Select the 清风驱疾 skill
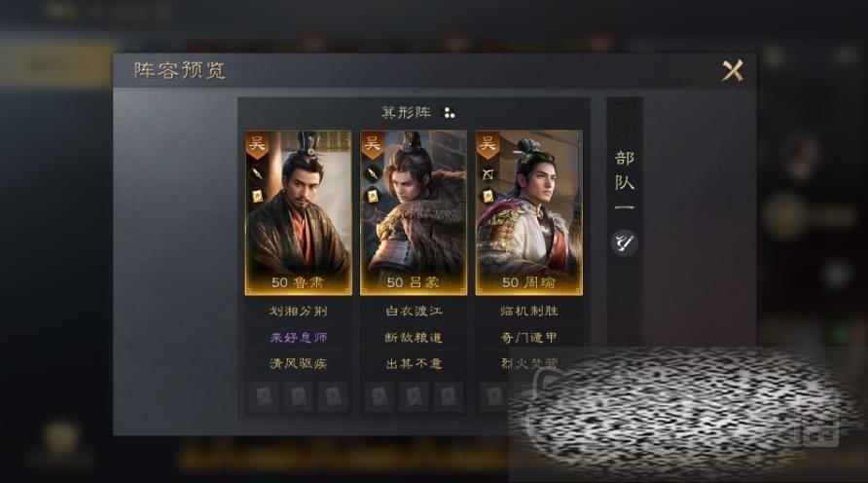This screenshot has height=483, width=868. (x=299, y=363)
